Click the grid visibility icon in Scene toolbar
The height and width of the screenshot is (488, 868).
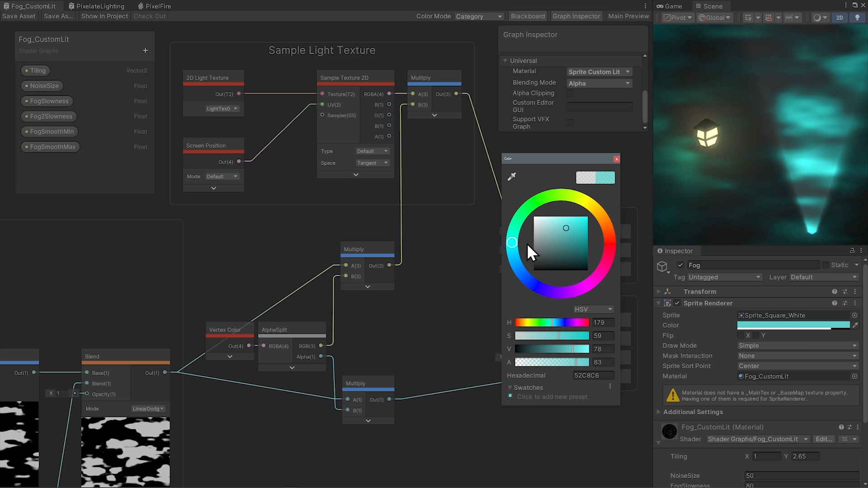tap(748, 18)
